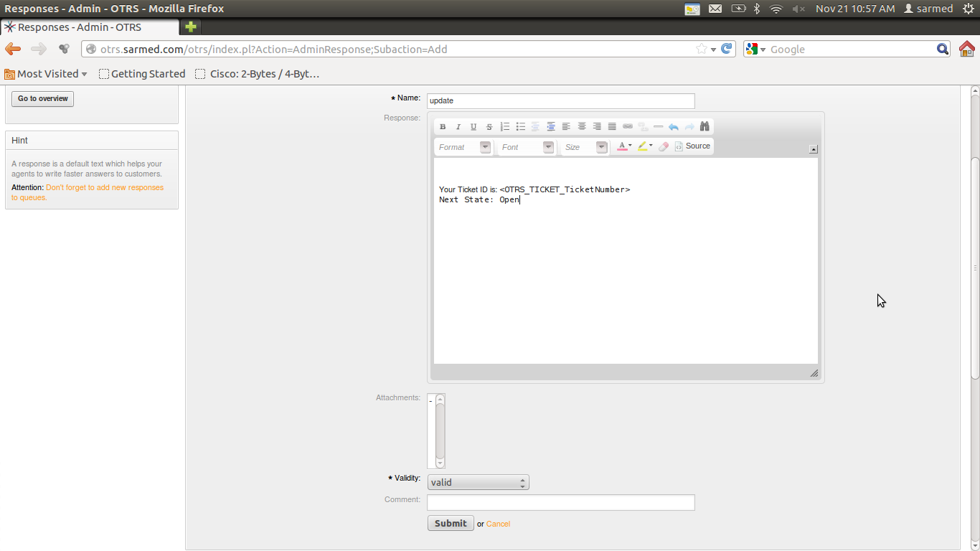Open the Validity dropdown set to valid
This screenshot has height=551, width=980.
[478, 482]
